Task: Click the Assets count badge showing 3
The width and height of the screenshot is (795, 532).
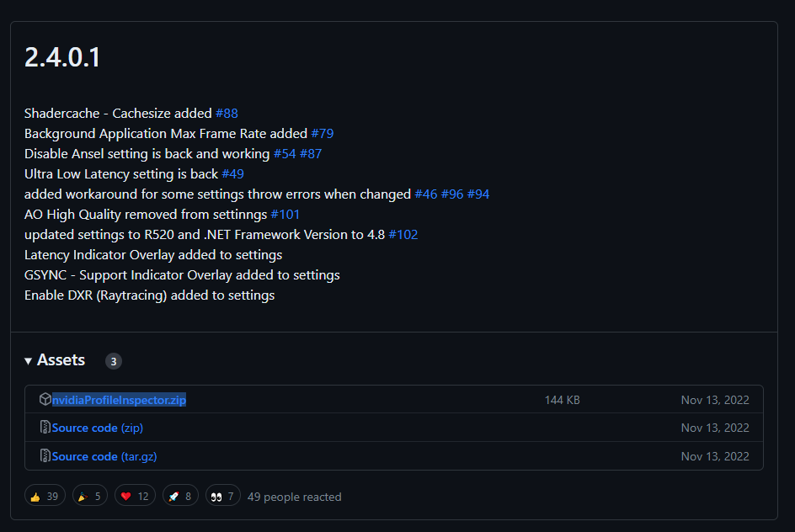Action: coord(114,361)
